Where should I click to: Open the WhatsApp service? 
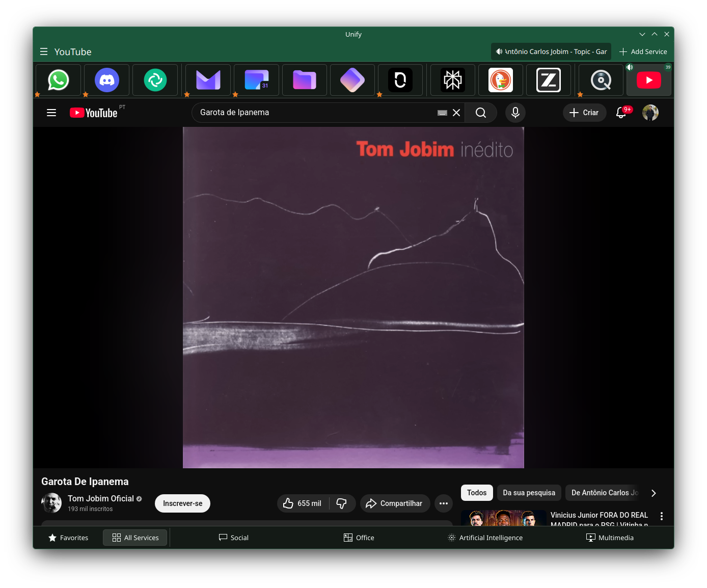point(59,80)
